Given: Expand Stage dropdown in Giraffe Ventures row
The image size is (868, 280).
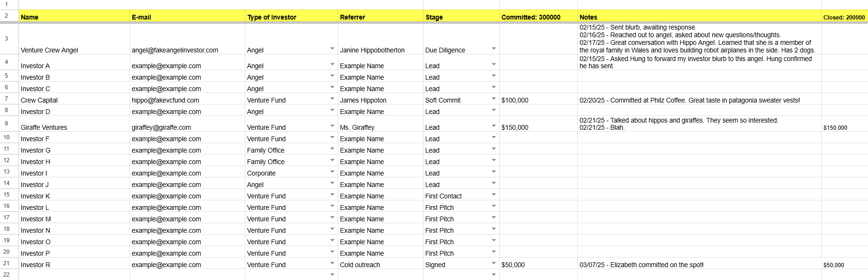Looking at the screenshot, I should click(494, 126).
